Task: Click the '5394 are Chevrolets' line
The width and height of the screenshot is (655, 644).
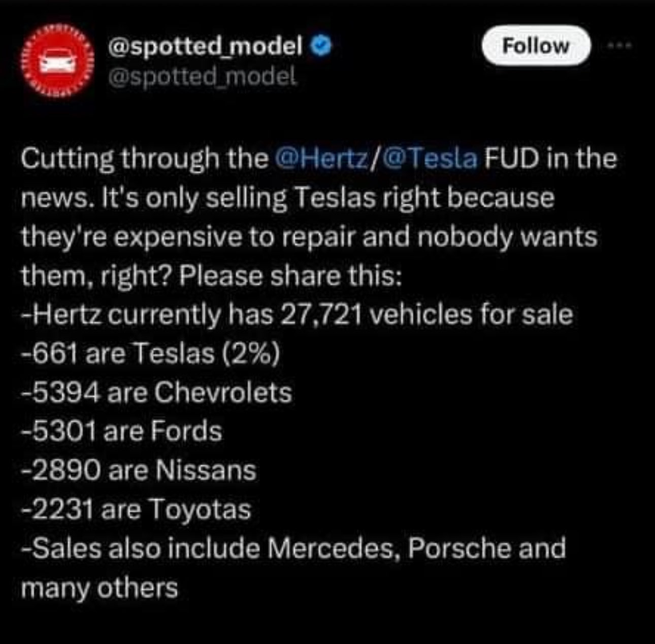Action: 156,392
